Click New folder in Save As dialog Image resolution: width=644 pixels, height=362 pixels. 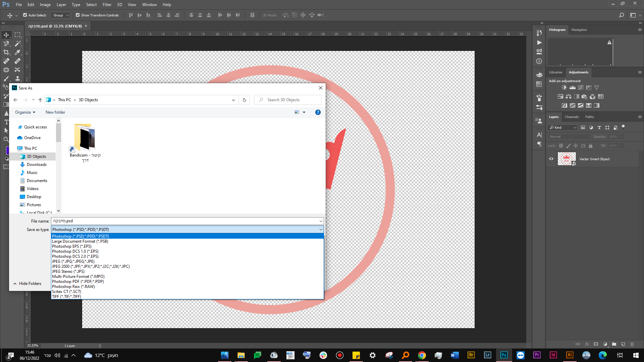pyautogui.click(x=55, y=112)
